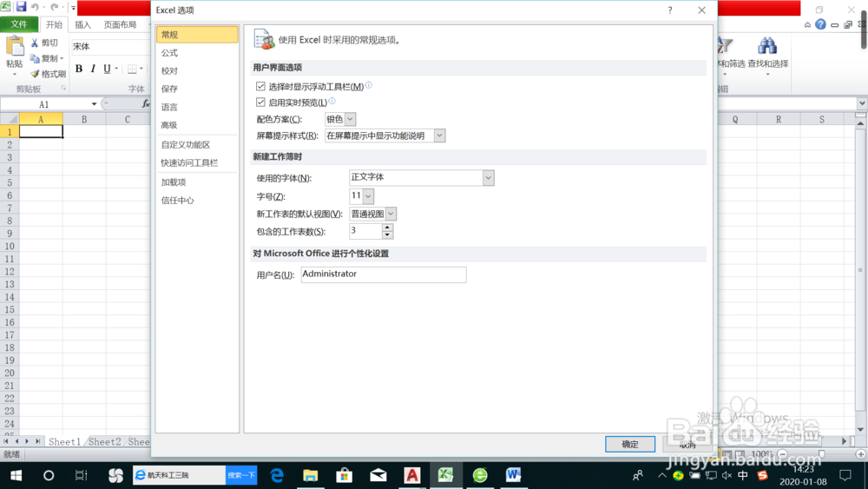Click the Save icon in quick access toolbar
The width and height of the screenshot is (868, 489).
(x=21, y=7)
